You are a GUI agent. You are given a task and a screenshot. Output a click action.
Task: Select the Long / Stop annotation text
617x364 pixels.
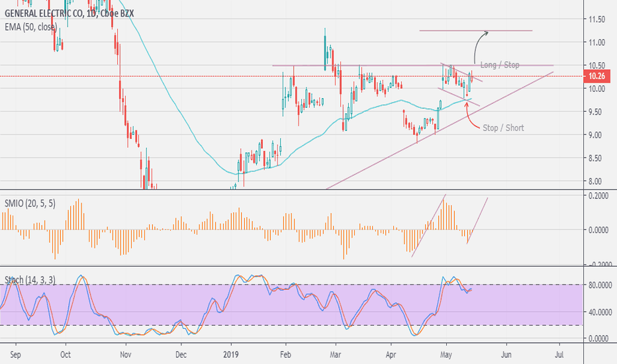pyautogui.click(x=500, y=65)
